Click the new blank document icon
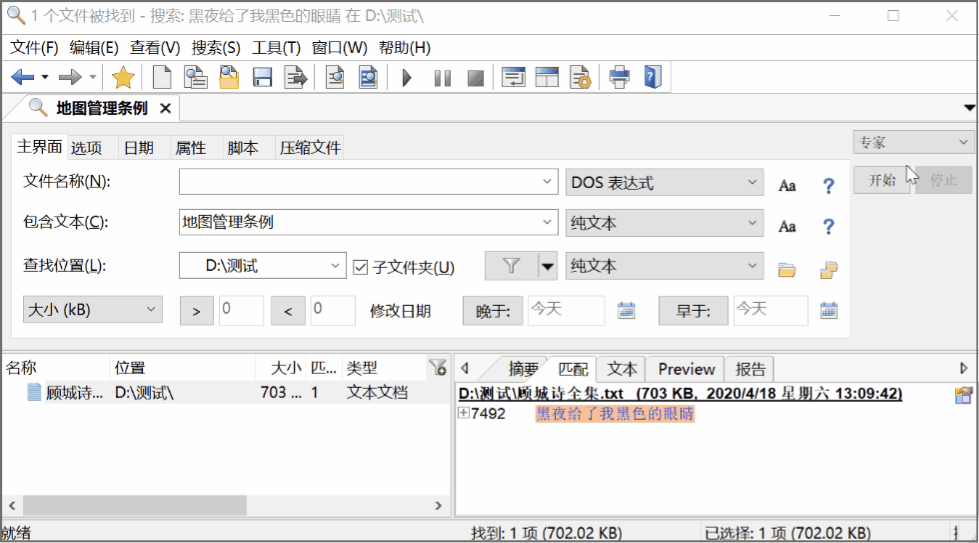The width and height of the screenshot is (979, 543). click(x=161, y=77)
